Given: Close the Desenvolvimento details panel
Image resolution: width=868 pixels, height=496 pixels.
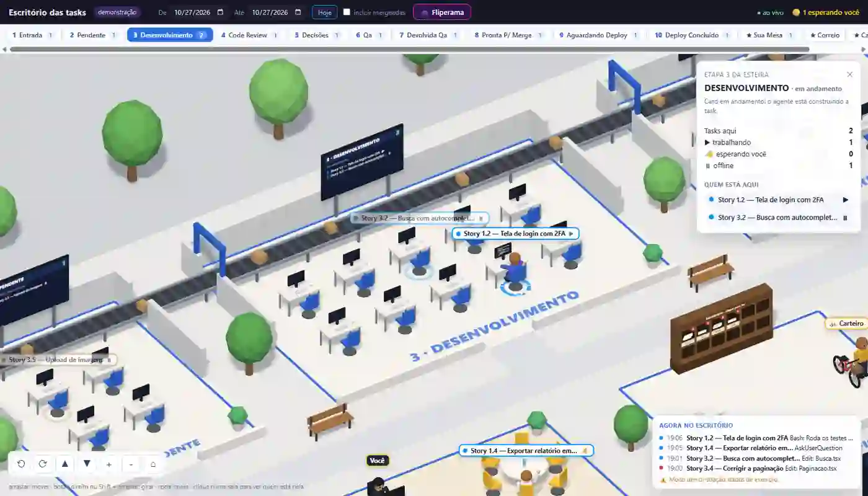Looking at the screenshot, I should tap(849, 74).
